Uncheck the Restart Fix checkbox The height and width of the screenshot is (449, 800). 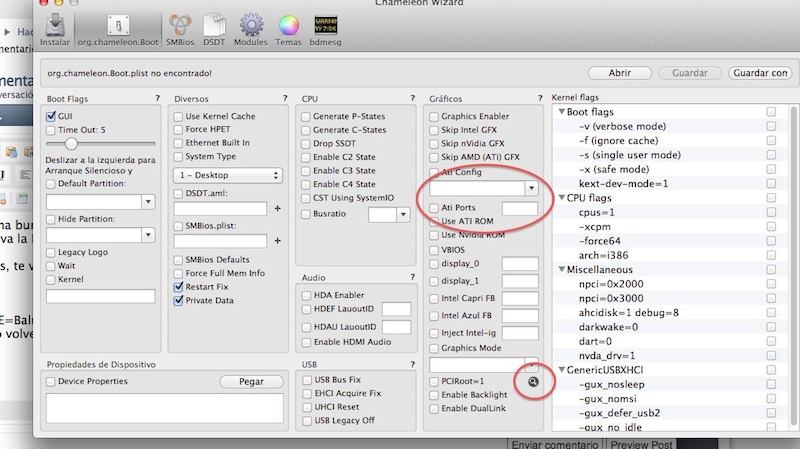click(178, 287)
